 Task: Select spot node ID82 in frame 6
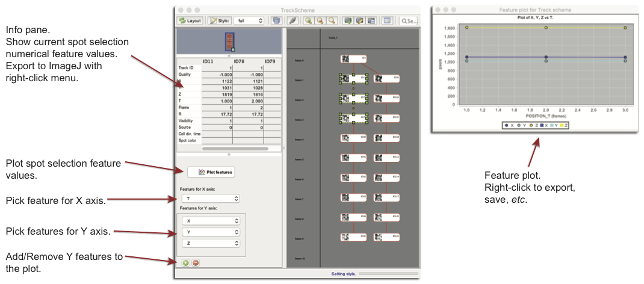[353, 177]
